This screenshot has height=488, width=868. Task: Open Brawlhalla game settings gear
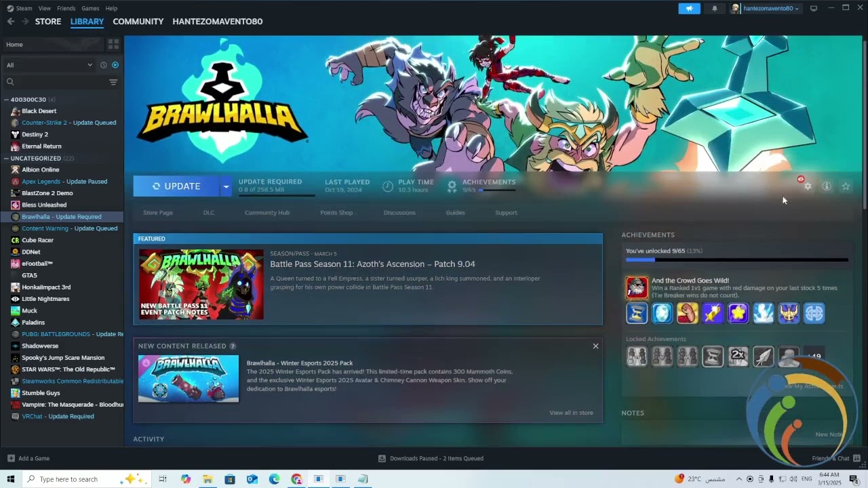click(x=807, y=186)
